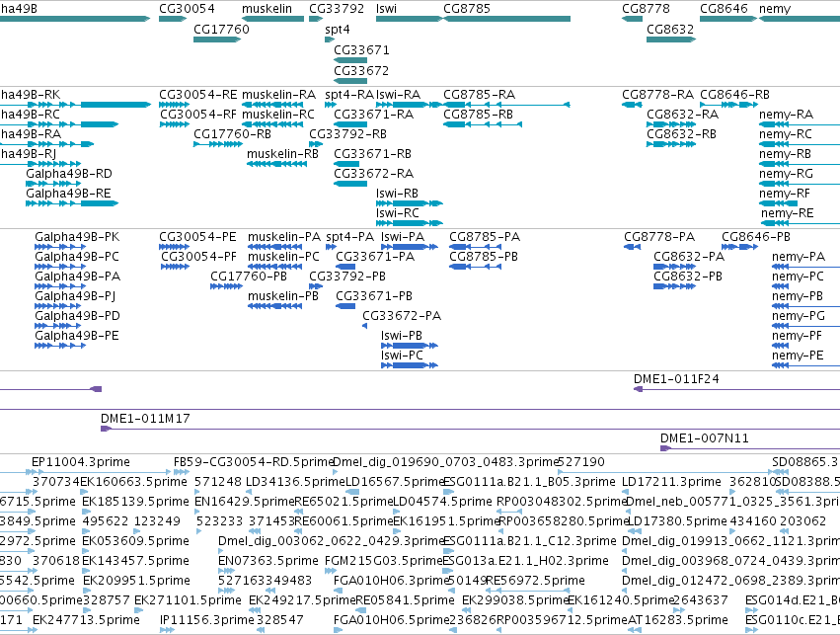Click transcript CG8646-RB label
This screenshot has width=840, height=635.
734,95
